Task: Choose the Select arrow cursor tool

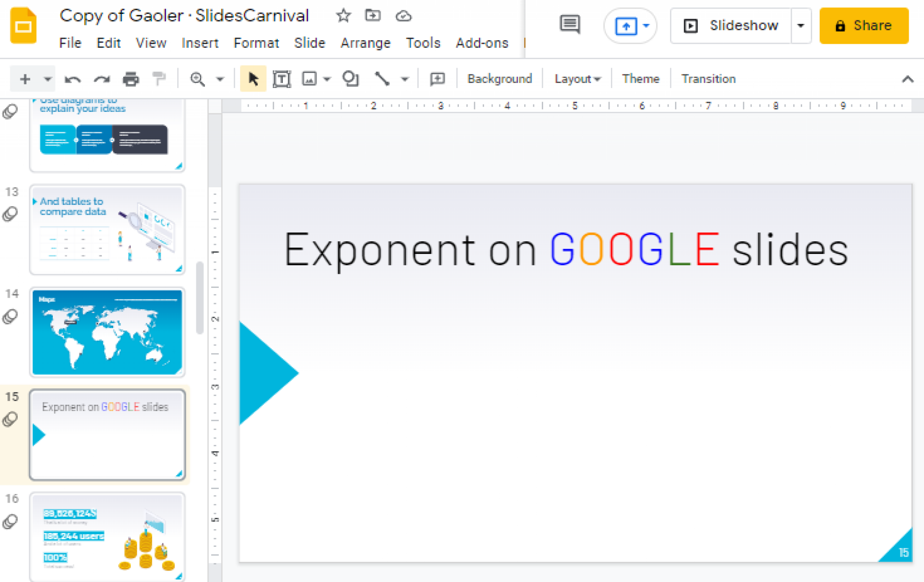Action: point(253,79)
